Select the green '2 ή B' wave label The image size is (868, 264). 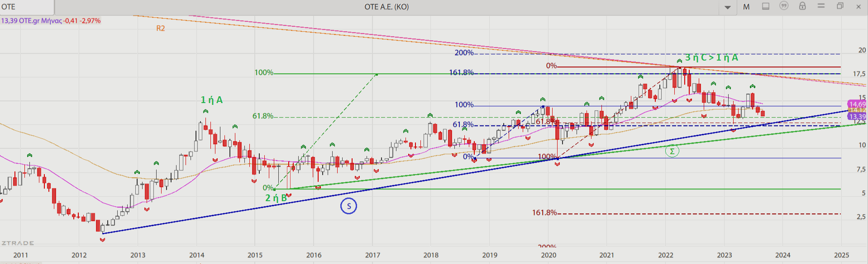(276, 198)
